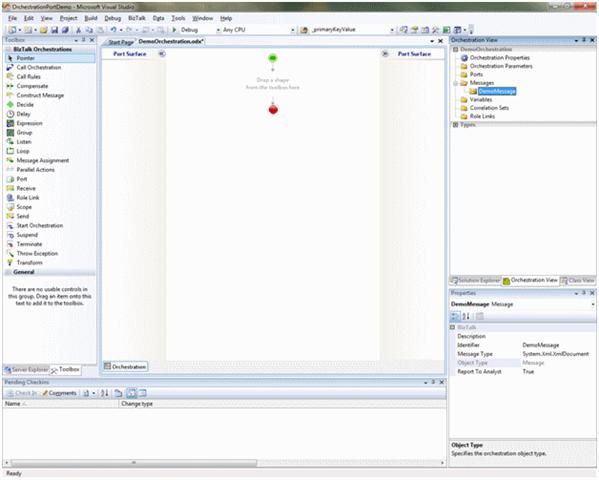
Task: Collapse the right Port Surface arrow
Action: coord(385,54)
